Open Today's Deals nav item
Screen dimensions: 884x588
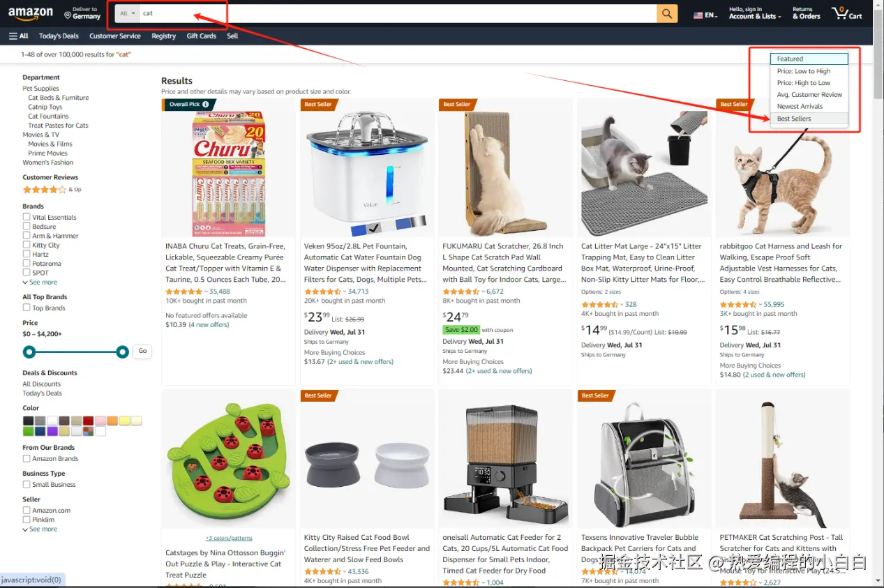59,36
